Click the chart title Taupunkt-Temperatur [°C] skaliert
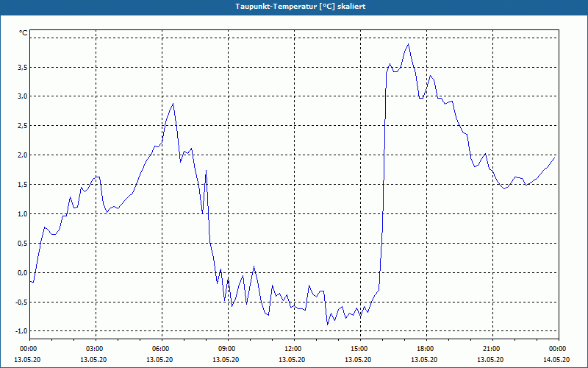This screenshot has width=588, height=368. point(301,7)
